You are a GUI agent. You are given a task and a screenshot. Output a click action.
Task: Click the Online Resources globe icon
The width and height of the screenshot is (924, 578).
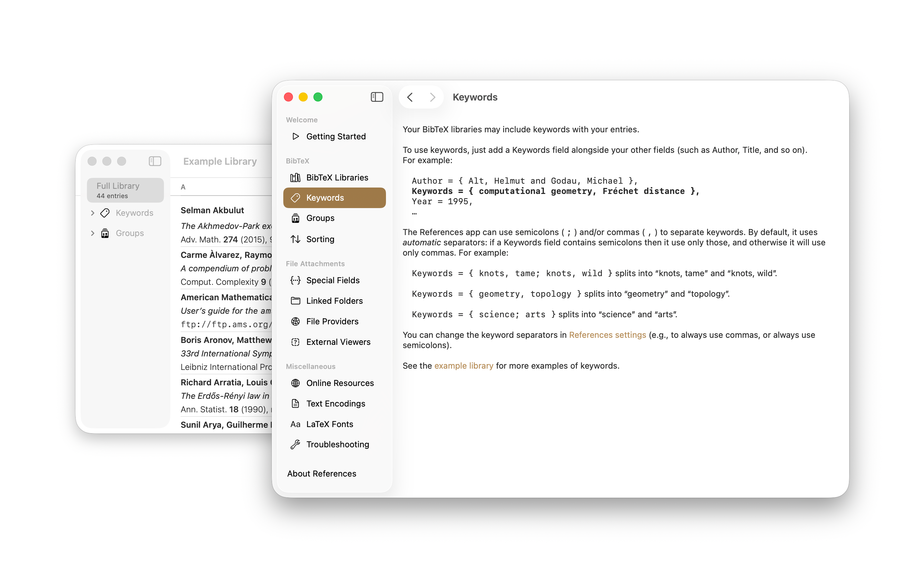click(x=295, y=383)
